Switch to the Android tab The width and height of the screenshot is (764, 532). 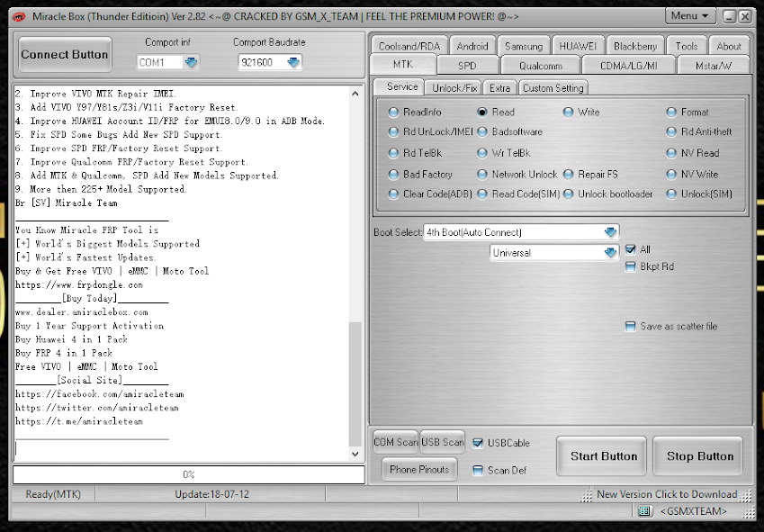point(472,46)
